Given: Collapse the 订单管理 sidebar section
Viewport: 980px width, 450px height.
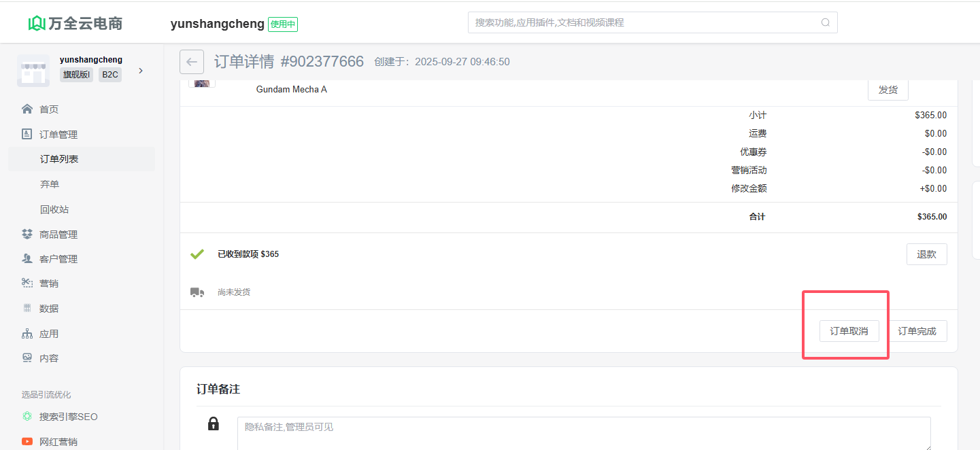Looking at the screenshot, I should (58, 135).
